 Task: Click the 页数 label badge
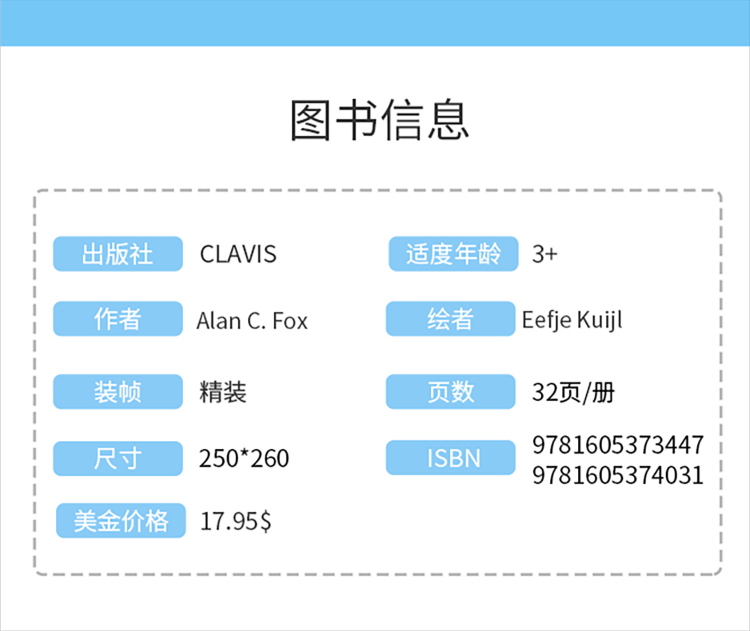[x=450, y=392]
